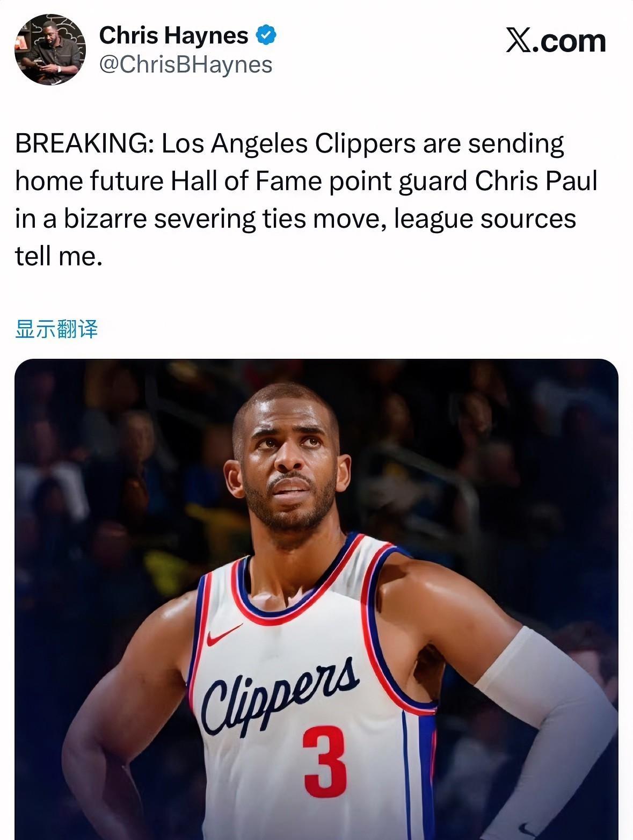Viewport: 633px width, 840px height.
Task: Click 'league sources' in tweet text
Action: [485, 219]
